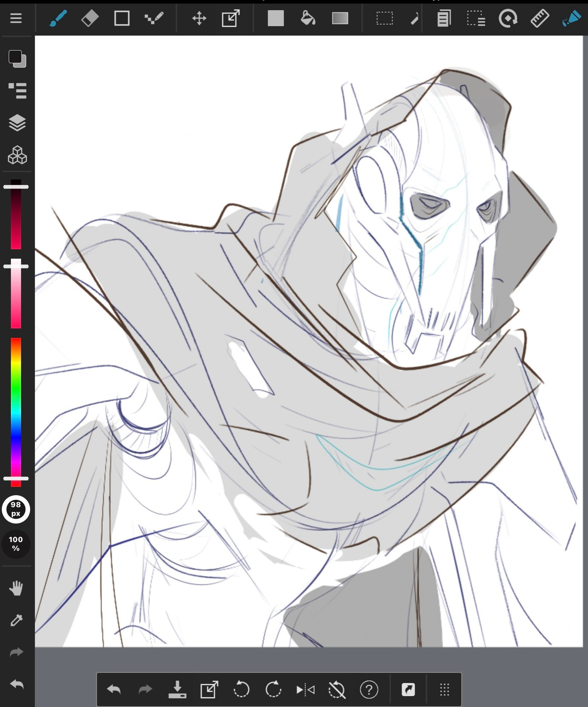Open the document pages icon
588x707 pixels.
point(444,18)
